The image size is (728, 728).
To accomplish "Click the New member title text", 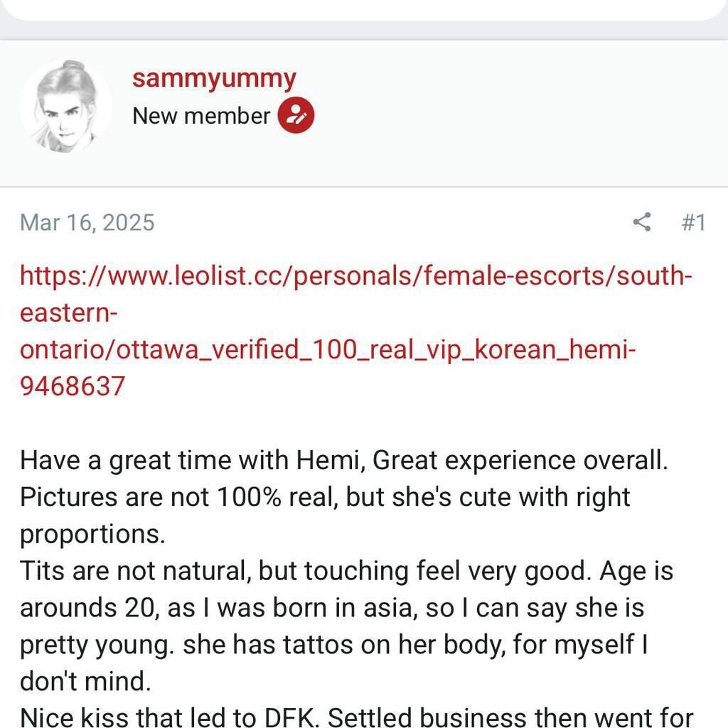I will coord(203,115).
